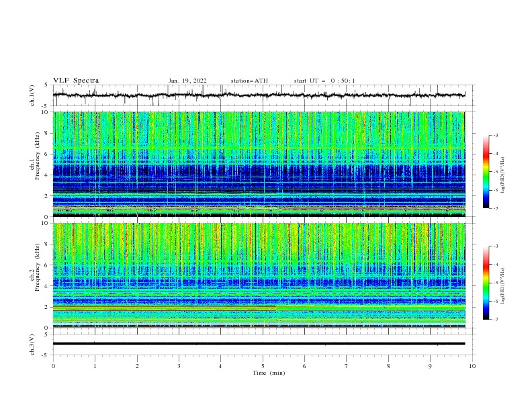Click time axis tick label "7"
The image size is (532, 411).
pyautogui.click(x=347, y=366)
